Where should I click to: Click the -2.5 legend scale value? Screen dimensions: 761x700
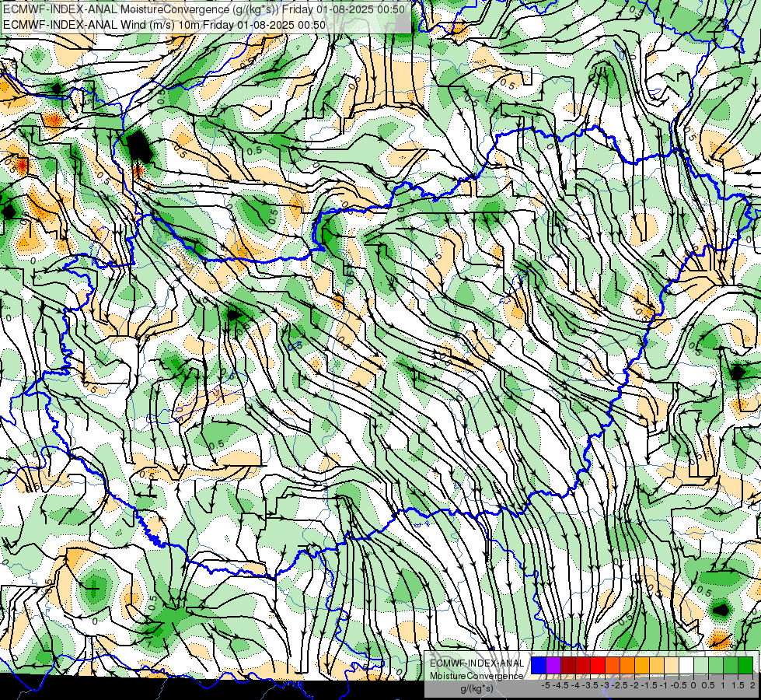coord(621,685)
